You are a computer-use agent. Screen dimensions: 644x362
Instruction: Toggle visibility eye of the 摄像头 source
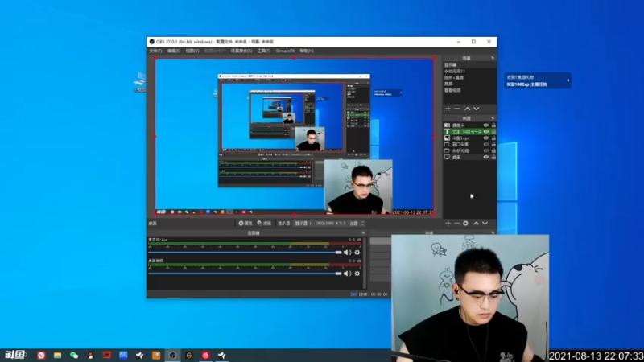(x=486, y=125)
